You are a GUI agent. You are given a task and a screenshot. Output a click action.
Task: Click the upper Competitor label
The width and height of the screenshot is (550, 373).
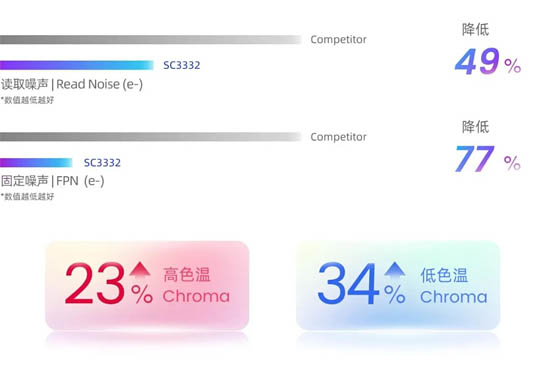[x=338, y=39]
